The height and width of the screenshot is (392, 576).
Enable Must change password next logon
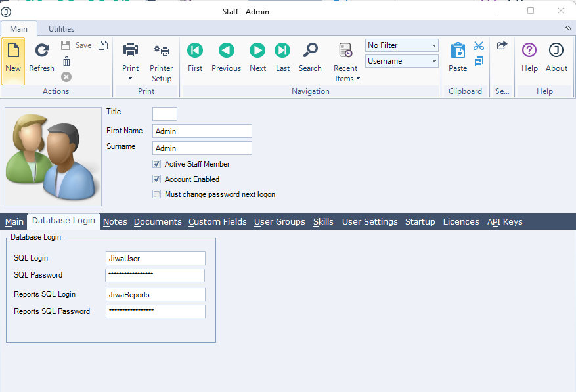[x=157, y=194]
